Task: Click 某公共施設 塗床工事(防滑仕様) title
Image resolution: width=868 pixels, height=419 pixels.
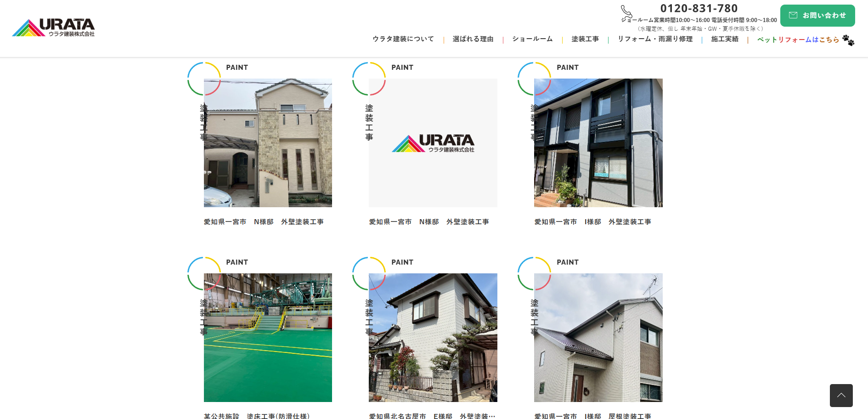Action: click(x=257, y=416)
